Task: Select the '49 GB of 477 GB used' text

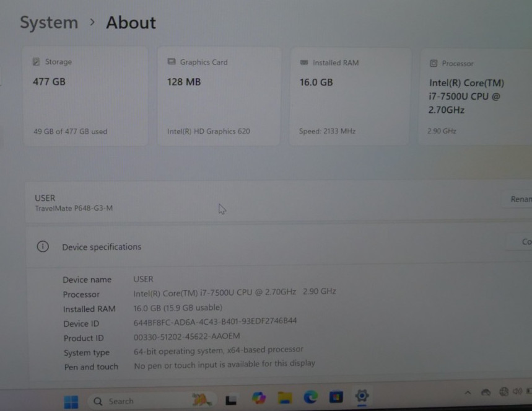Action: click(70, 131)
